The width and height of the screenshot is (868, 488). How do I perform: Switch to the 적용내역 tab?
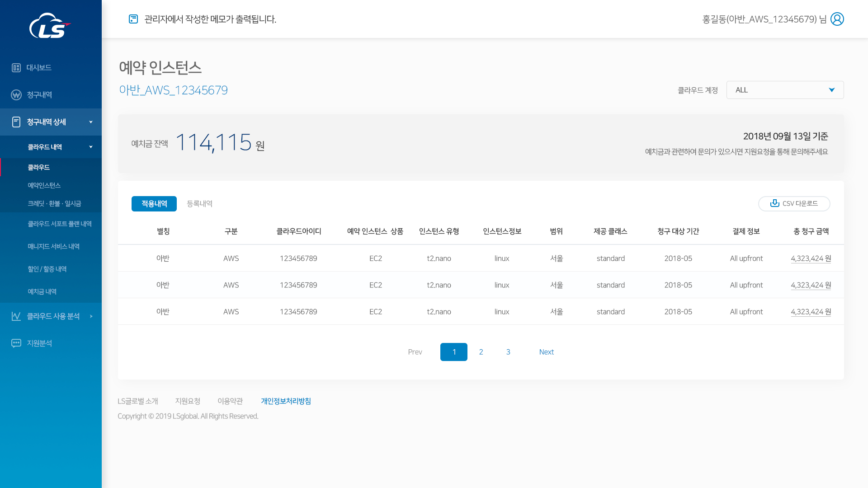[154, 204]
